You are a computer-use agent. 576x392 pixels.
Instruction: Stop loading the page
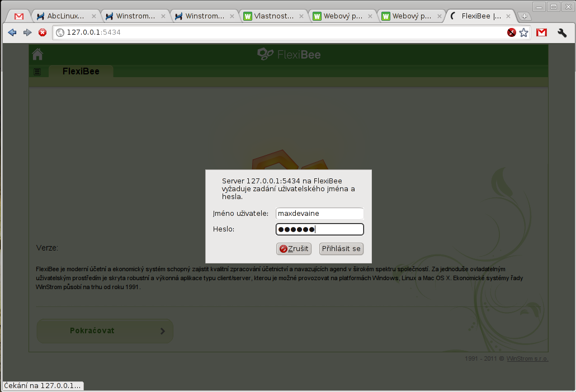[x=43, y=32]
